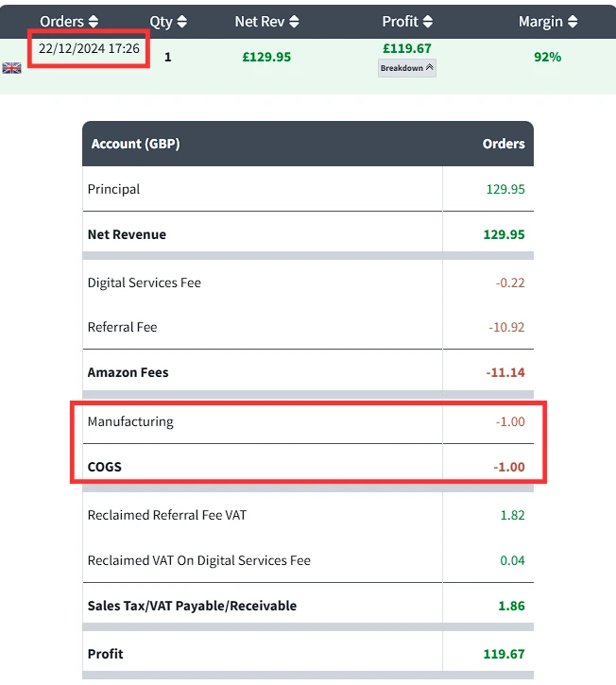Click the Account (GBP) header
The image size is (616, 685).
[135, 144]
